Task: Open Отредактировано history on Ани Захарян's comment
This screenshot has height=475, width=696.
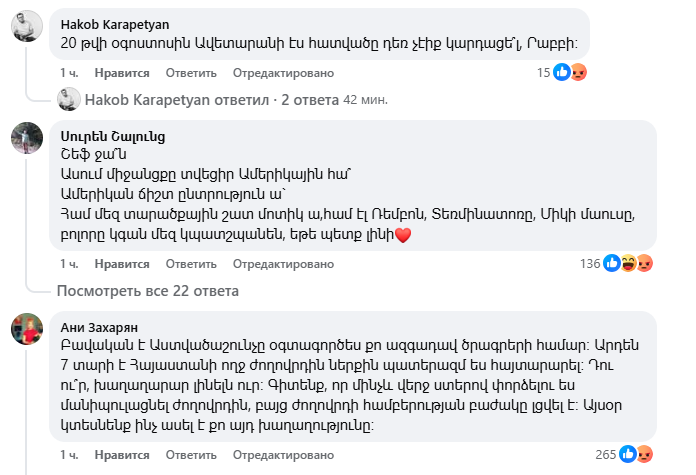Action: (x=282, y=455)
